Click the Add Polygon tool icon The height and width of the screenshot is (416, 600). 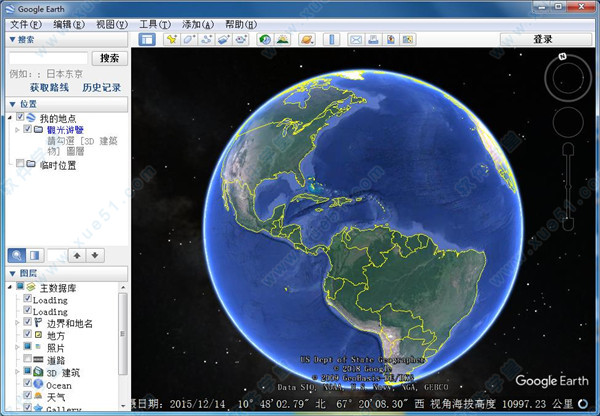(189, 39)
